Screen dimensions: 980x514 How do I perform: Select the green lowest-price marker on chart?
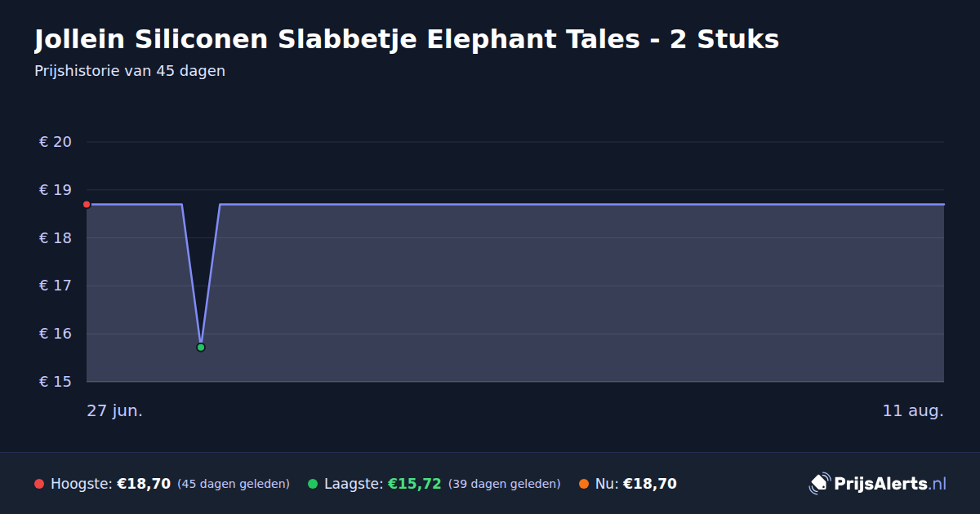[201, 348]
